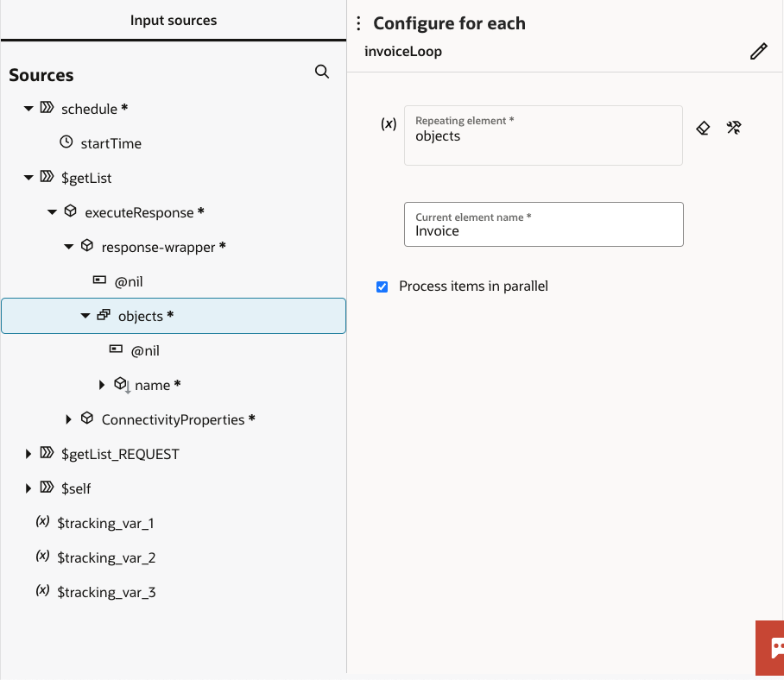This screenshot has height=680, width=784.
Task: Click the Current element name field
Action: point(543,230)
